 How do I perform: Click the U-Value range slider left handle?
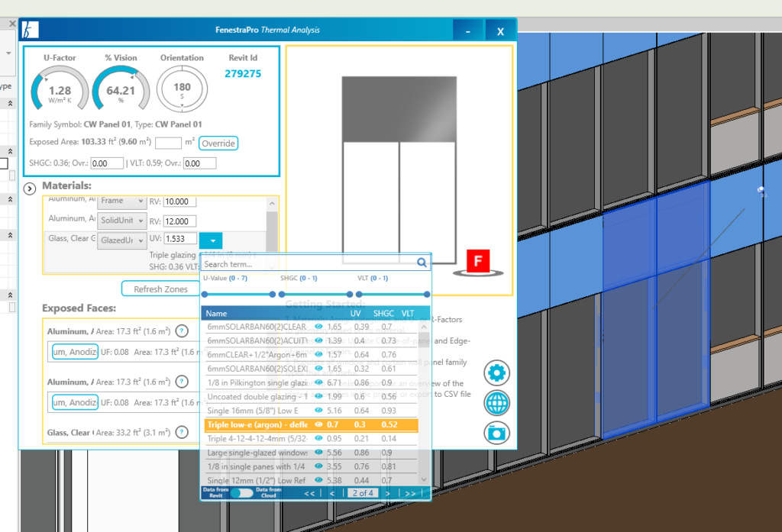205,294
